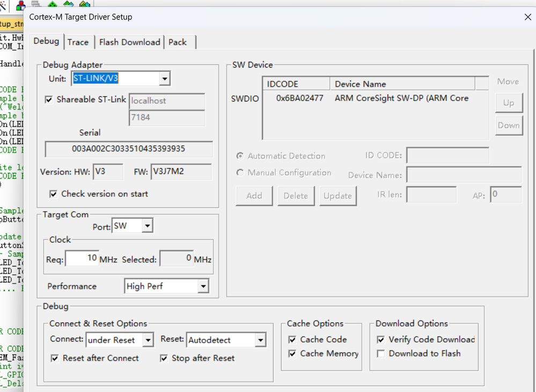Toggle Check version on start checkbox
536x392 pixels.
[x=53, y=194]
